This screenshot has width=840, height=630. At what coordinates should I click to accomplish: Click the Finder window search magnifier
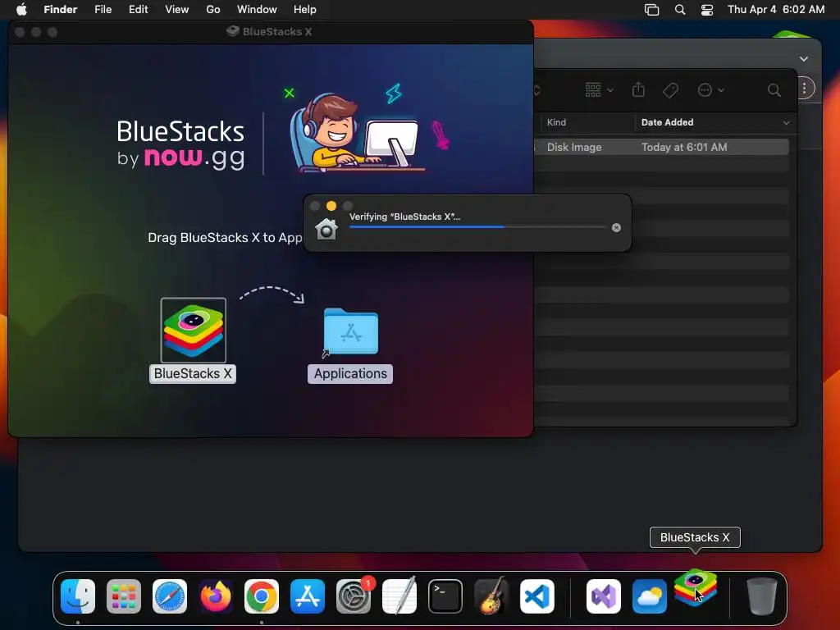pyautogui.click(x=774, y=90)
